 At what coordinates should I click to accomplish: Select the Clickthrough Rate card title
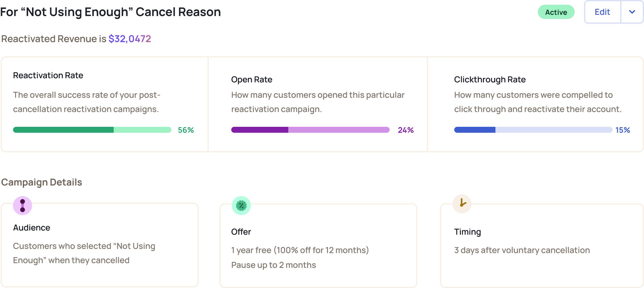490,79
